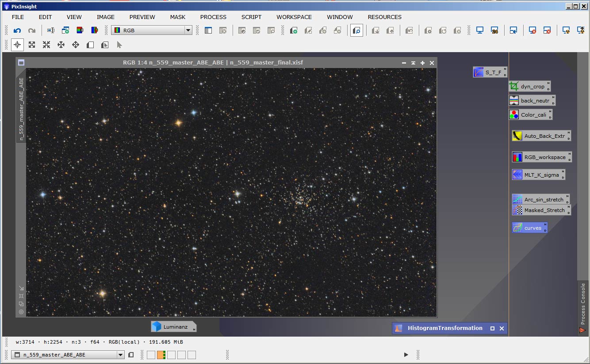Toggle the expanding-arrows zoom in mode tool
Viewport: 590px width, 364px height.
[x=32, y=45]
